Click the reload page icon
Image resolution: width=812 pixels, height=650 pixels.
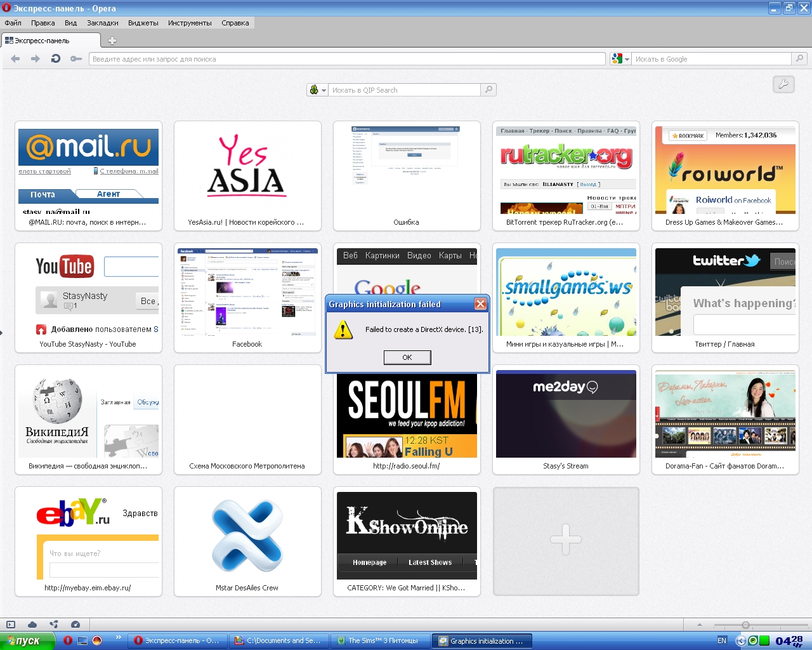tap(56, 58)
